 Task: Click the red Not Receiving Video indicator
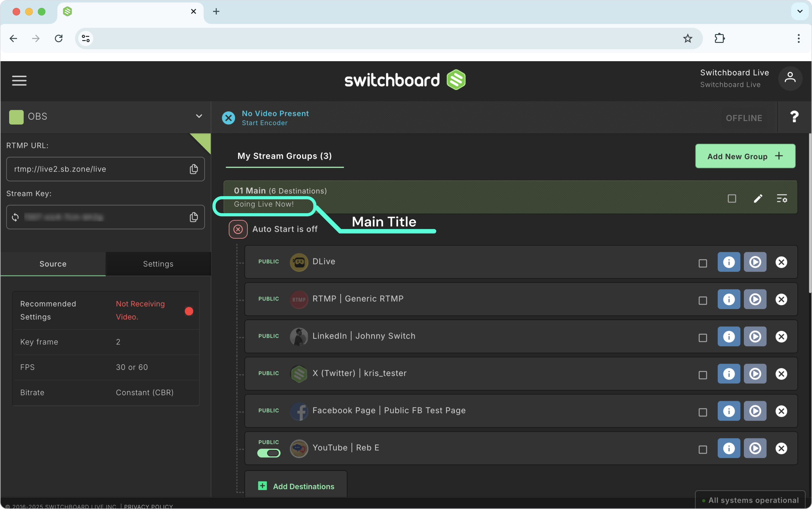(x=189, y=311)
